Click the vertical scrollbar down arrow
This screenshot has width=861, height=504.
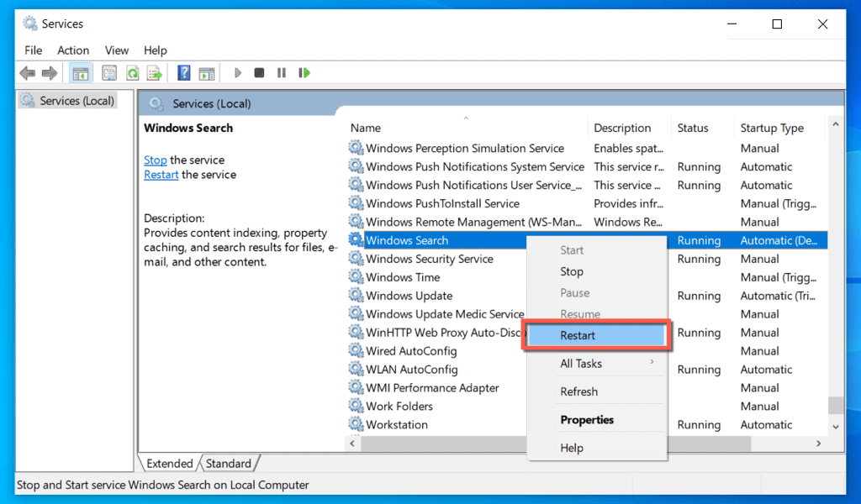836,427
